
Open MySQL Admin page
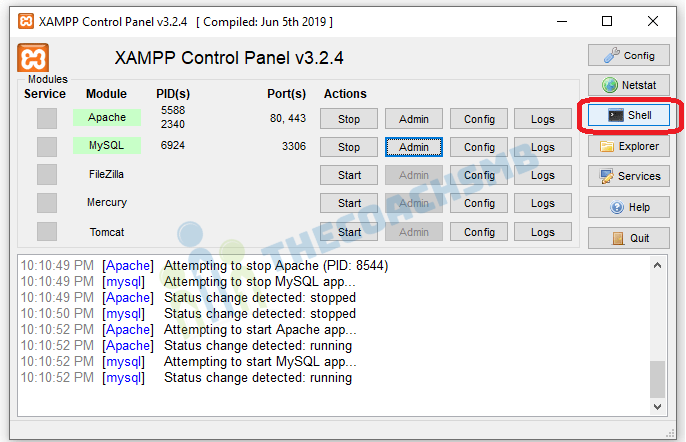coord(413,147)
